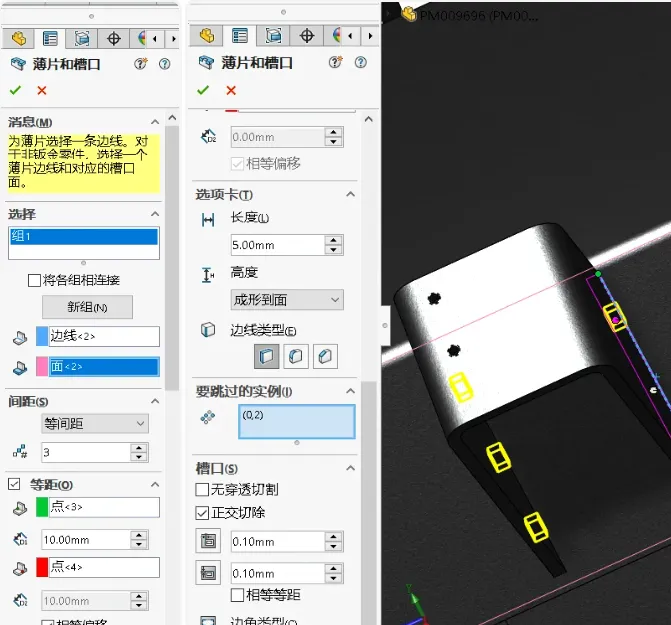Viewport: 671px width, 625px height.
Task: Toggle the 无穿透切割 checkbox
Action: pyautogui.click(x=203, y=490)
